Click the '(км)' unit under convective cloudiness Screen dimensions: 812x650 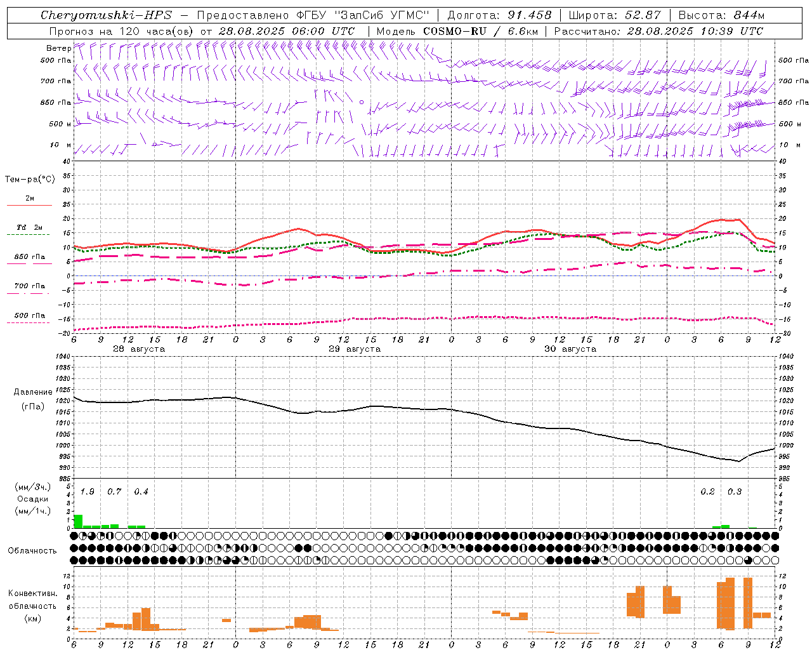32,618
